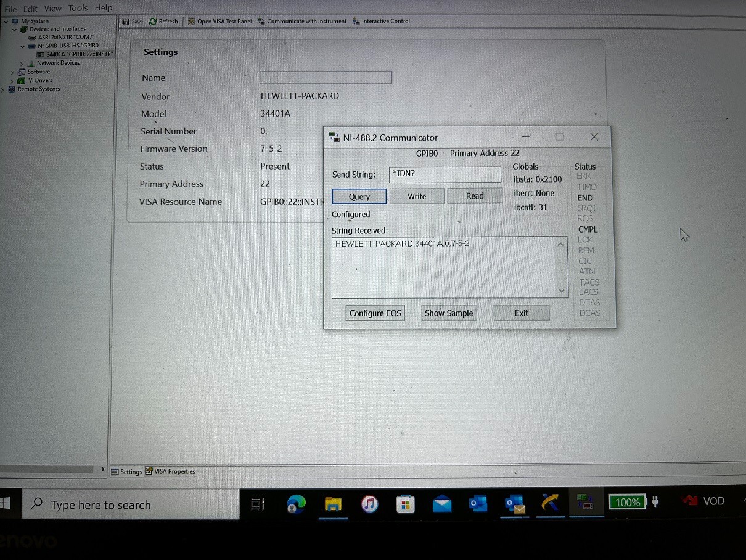The height and width of the screenshot is (560, 746).
Task: Close the NI-488.2 Communicator window
Action: pyautogui.click(x=594, y=137)
